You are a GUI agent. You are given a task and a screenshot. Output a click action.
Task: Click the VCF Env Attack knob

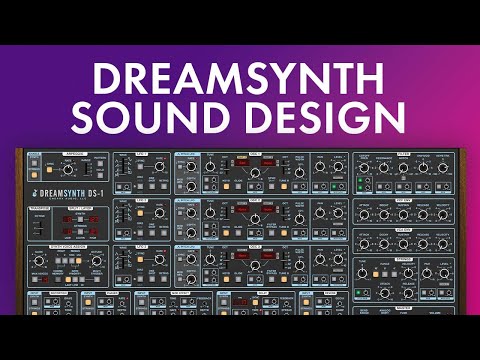(x=364, y=215)
